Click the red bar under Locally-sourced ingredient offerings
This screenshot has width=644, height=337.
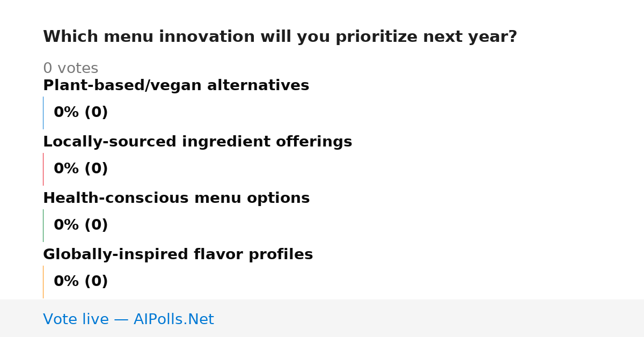click(x=43, y=169)
